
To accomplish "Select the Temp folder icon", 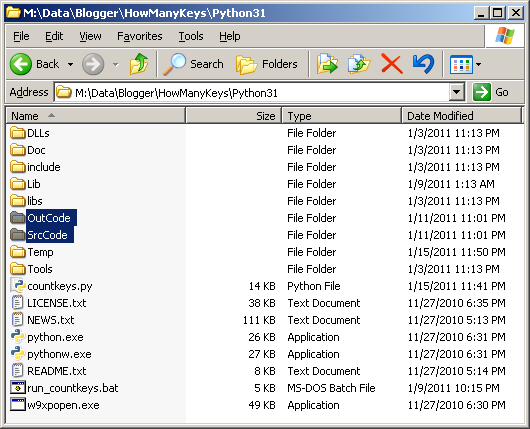I will click(x=18, y=252).
